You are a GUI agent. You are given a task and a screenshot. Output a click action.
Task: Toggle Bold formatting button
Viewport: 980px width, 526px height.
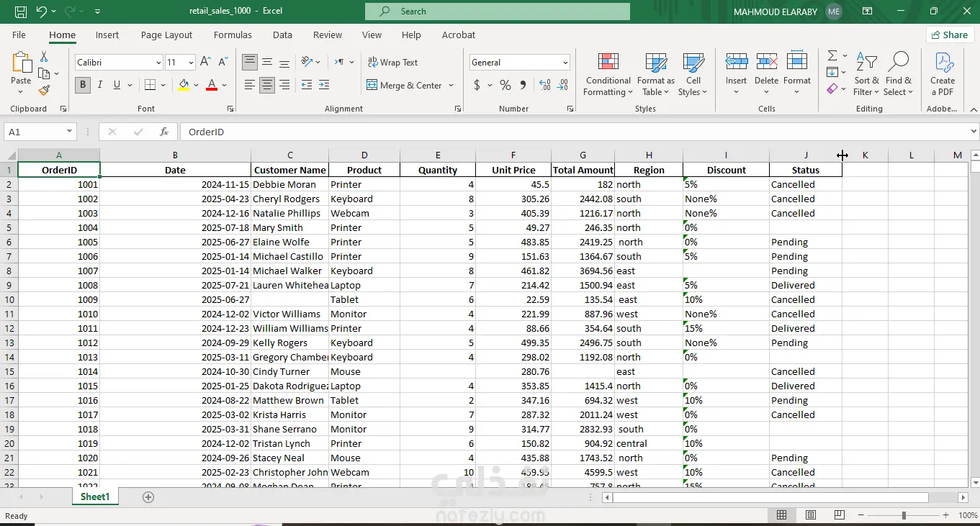(83, 85)
